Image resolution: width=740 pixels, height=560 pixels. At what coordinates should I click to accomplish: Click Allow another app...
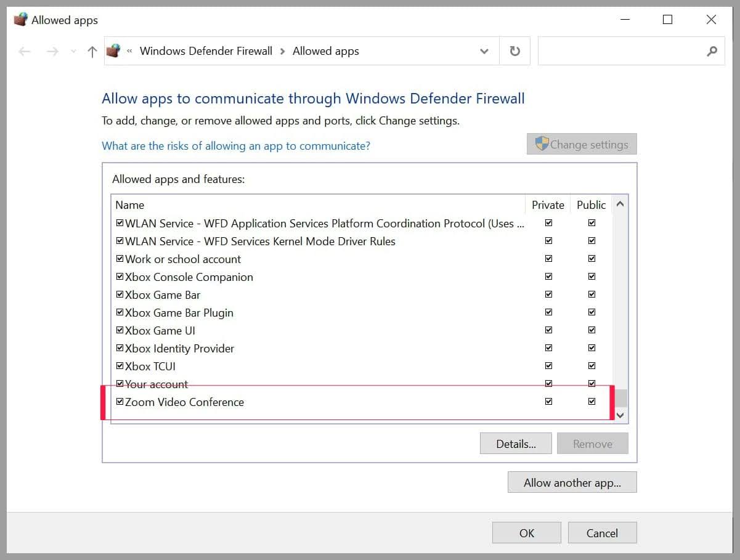point(572,482)
